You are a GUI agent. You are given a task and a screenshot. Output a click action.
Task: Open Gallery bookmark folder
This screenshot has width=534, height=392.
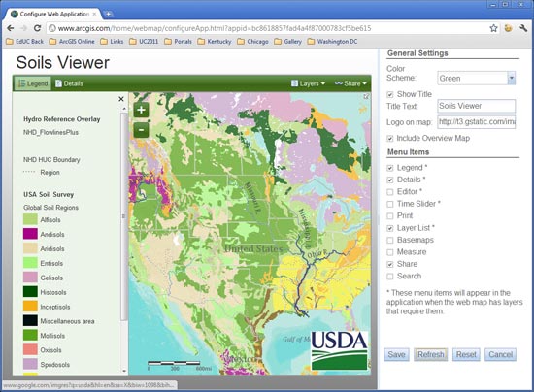coord(287,42)
